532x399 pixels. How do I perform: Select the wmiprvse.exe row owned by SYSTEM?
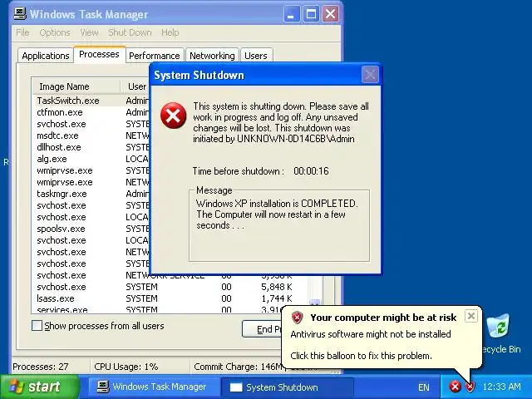coord(92,170)
